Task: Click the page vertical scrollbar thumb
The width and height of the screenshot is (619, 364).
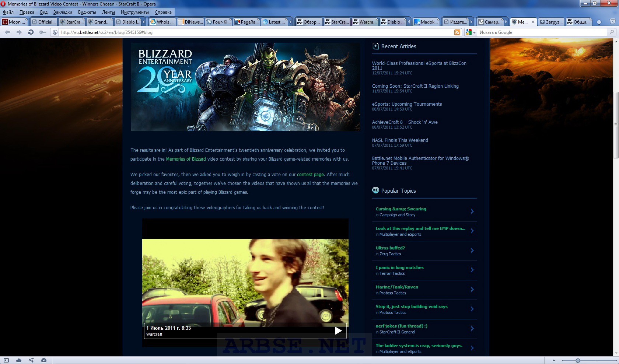Action: coord(615,125)
